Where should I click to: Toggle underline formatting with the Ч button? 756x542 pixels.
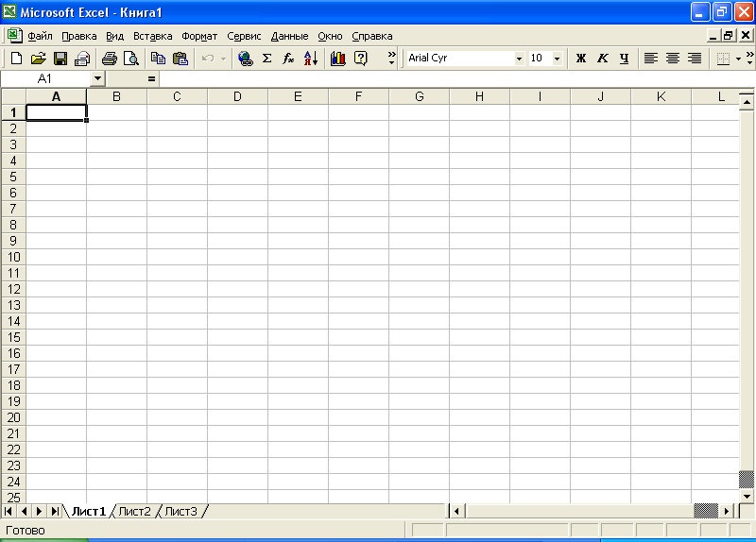click(x=625, y=59)
